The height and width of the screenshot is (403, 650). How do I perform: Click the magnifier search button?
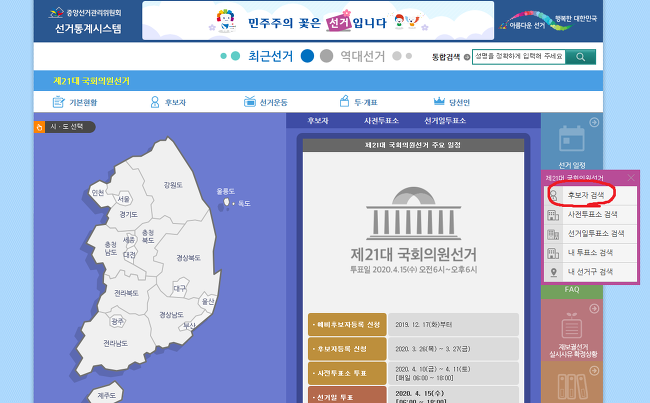coord(580,57)
